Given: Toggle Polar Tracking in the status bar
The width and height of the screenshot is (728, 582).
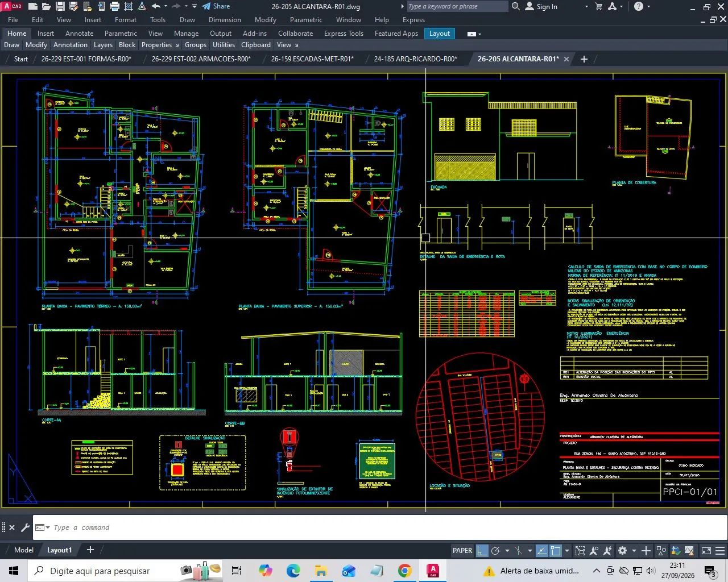Looking at the screenshot, I should 495,550.
